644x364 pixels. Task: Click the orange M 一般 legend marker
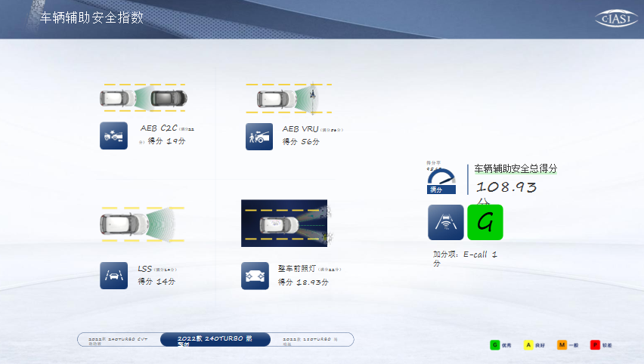[562, 345]
